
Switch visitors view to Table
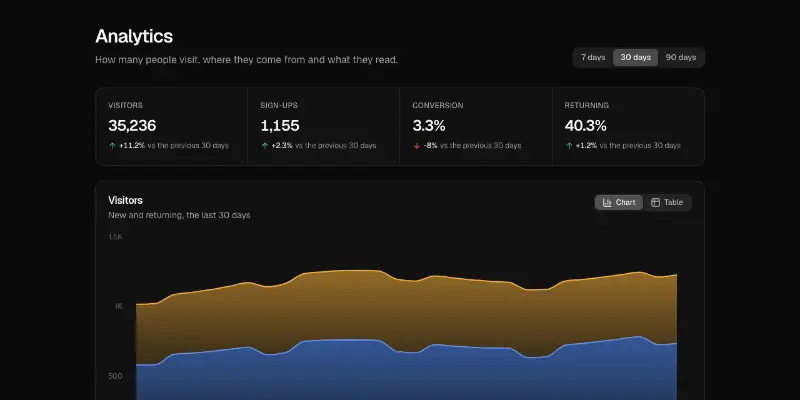(667, 203)
